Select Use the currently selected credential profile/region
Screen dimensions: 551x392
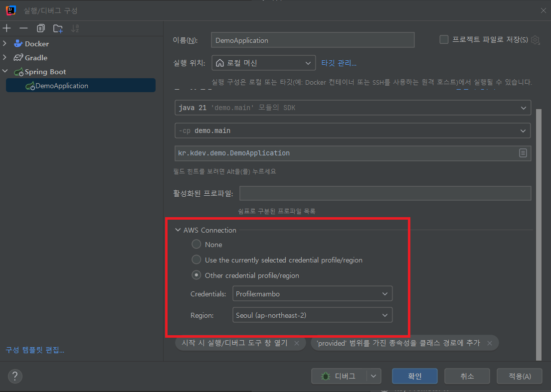(x=196, y=260)
